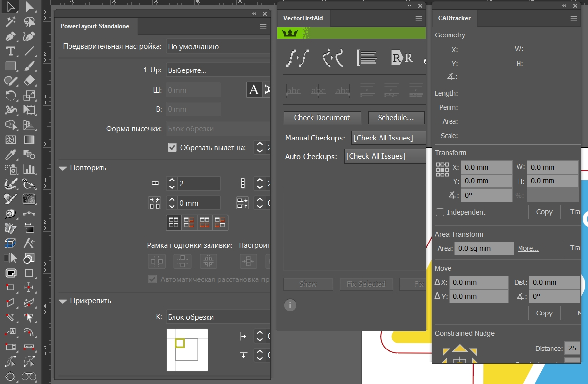
Task: Collapse the Повторить section
Action: (63, 168)
